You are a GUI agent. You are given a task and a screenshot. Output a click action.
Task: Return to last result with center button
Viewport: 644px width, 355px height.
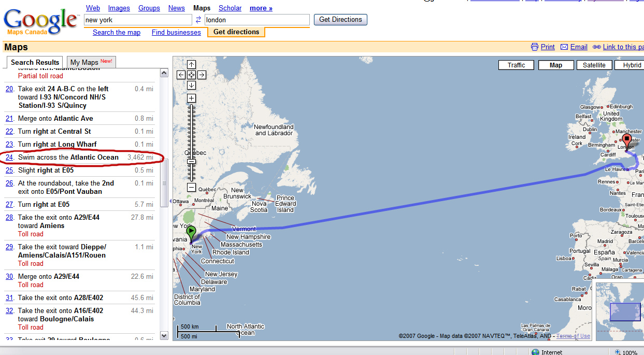[191, 75]
